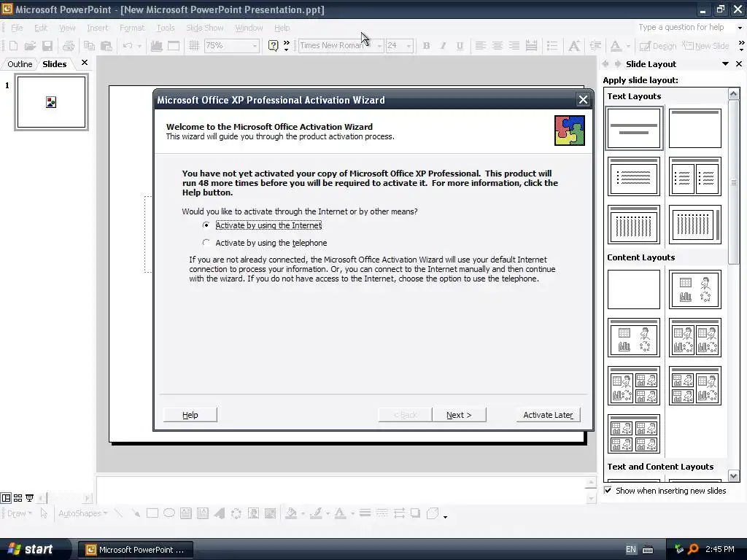Image resolution: width=747 pixels, height=560 pixels.
Task: Toggle Show when inserting new slides checkbox
Action: [608, 491]
